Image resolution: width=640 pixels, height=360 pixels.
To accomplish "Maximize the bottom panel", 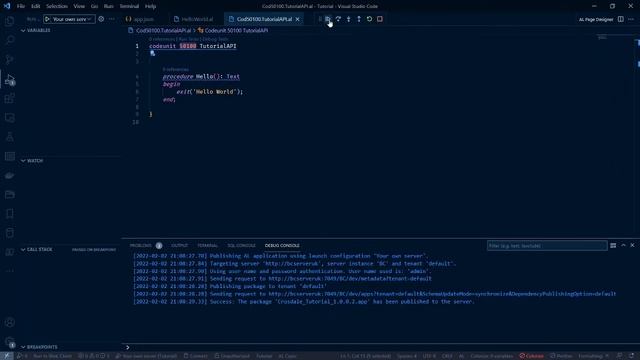I will click(x=623, y=245).
